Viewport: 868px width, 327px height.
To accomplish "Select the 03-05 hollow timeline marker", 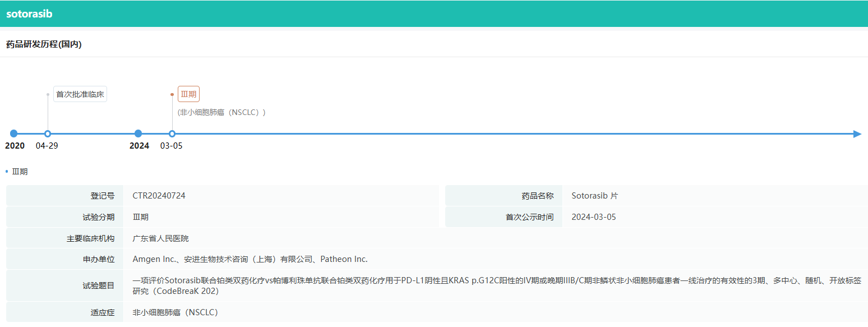I will pyautogui.click(x=172, y=133).
